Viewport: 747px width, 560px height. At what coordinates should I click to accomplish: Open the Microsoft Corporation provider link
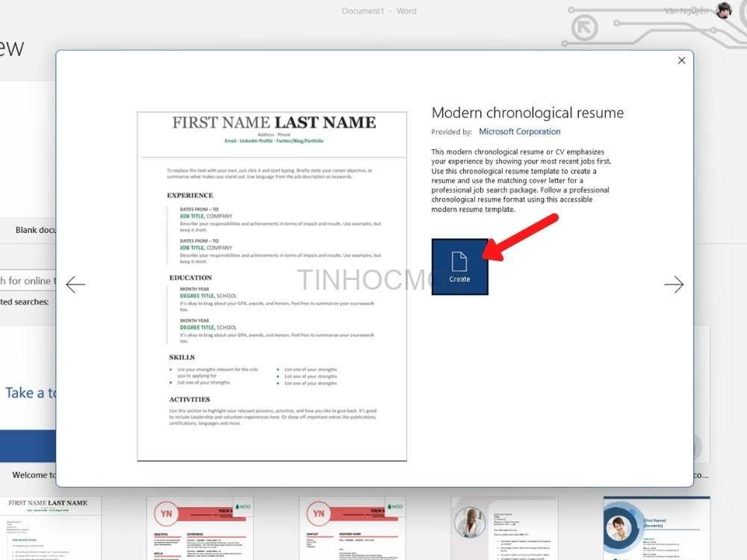coord(519,131)
